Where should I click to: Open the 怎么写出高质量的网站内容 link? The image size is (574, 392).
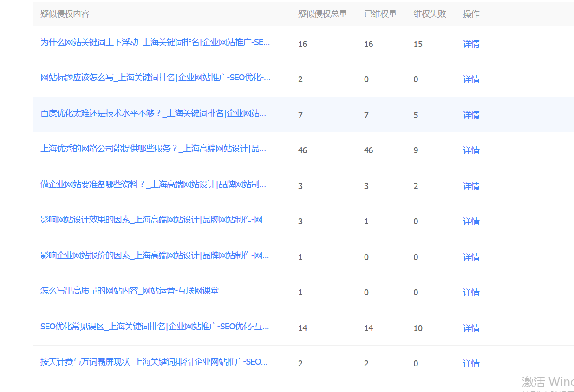click(130, 291)
